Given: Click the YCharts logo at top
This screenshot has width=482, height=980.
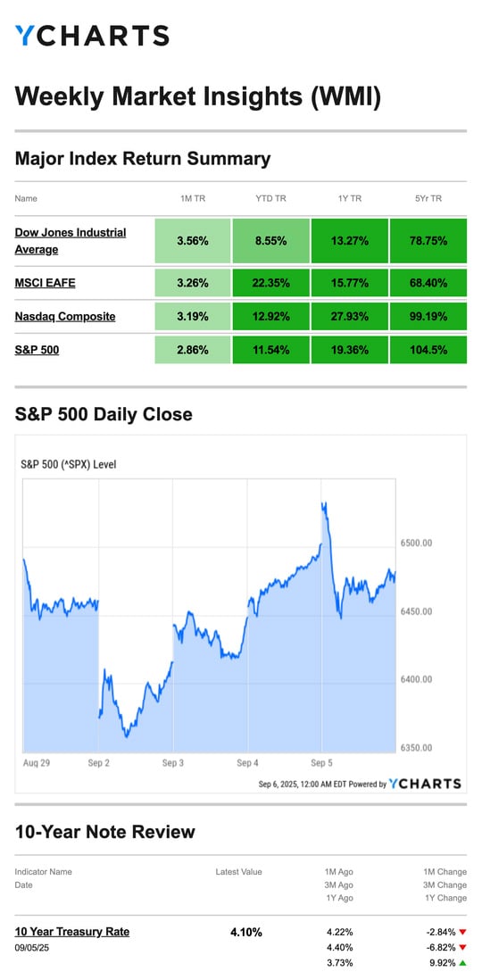Looking at the screenshot, I should (x=92, y=36).
